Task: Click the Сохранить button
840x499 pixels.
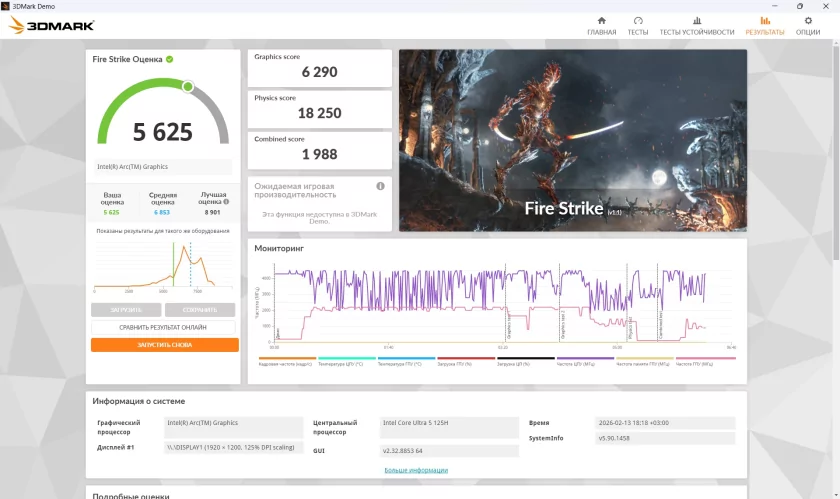Action: pyautogui.click(x=200, y=310)
